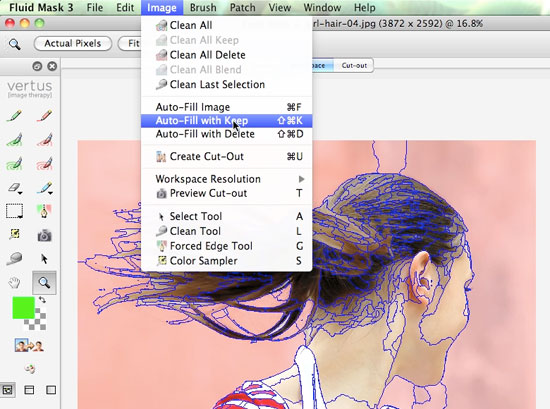Activate the Clean tool in toolbox
The width and height of the screenshot is (550, 409).
tap(14, 259)
